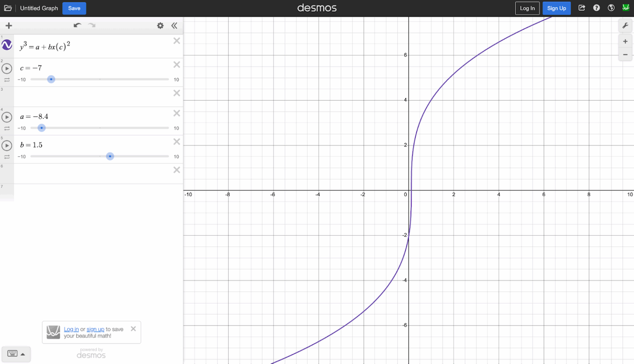Click the Sign Up button
Screen dimensions: 634x364
click(557, 8)
